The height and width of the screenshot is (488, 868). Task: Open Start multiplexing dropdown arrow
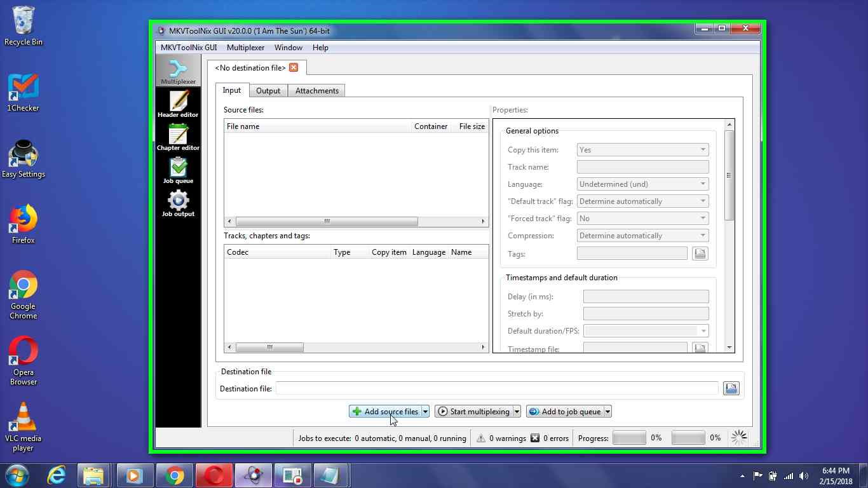[517, 412]
